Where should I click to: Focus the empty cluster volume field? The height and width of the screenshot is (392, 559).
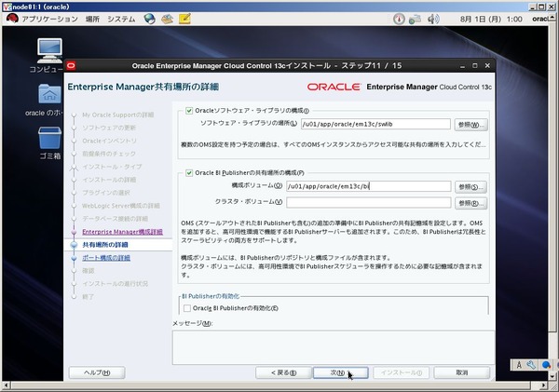click(x=369, y=203)
